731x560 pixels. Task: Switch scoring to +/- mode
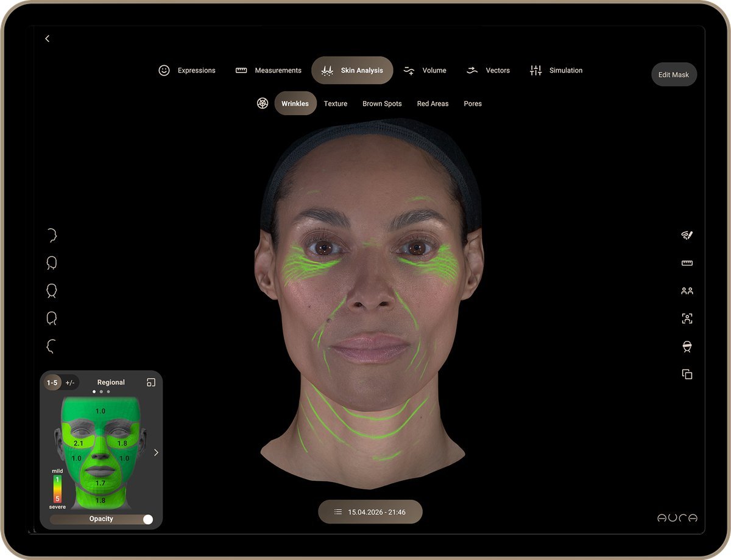pyautogui.click(x=70, y=382)
